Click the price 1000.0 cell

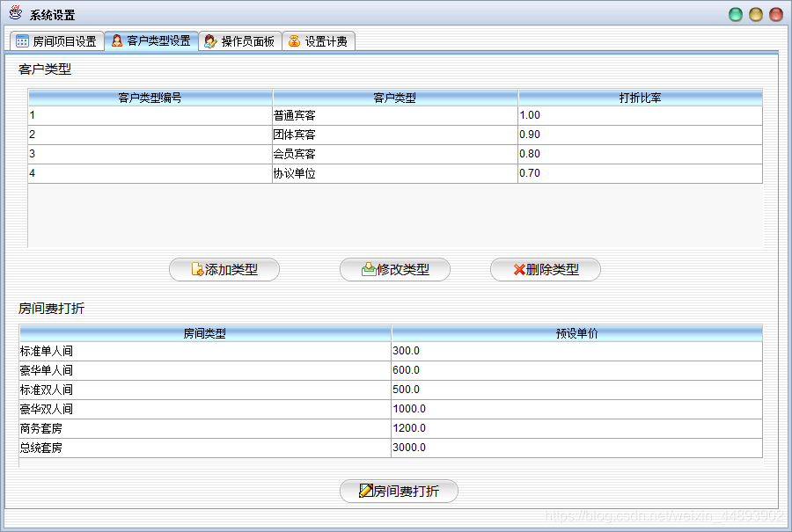pyautogui.click(x=576, y=409)
